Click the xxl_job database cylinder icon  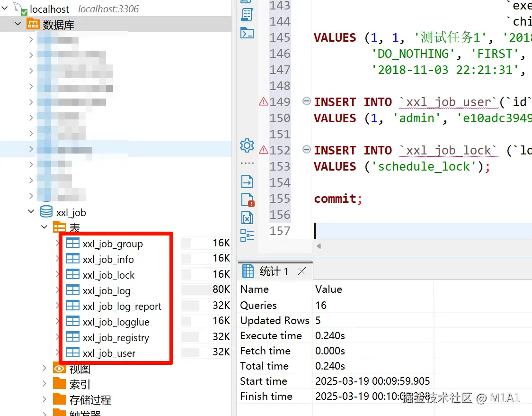[46, 212]
